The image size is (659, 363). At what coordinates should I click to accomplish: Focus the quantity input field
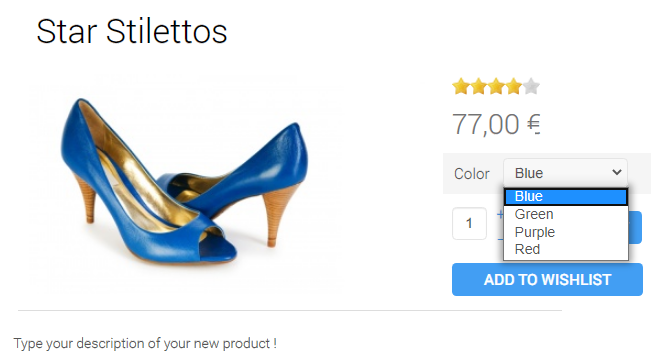469,224
